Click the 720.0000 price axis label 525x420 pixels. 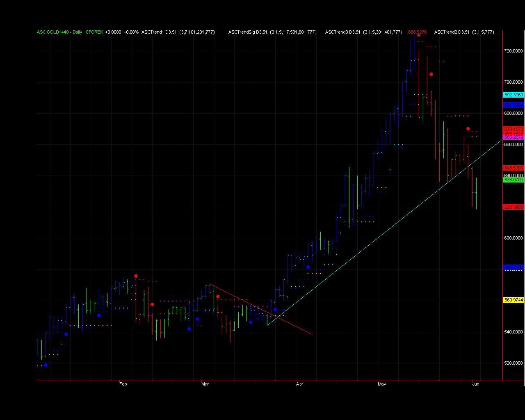[x=513, y=51]
